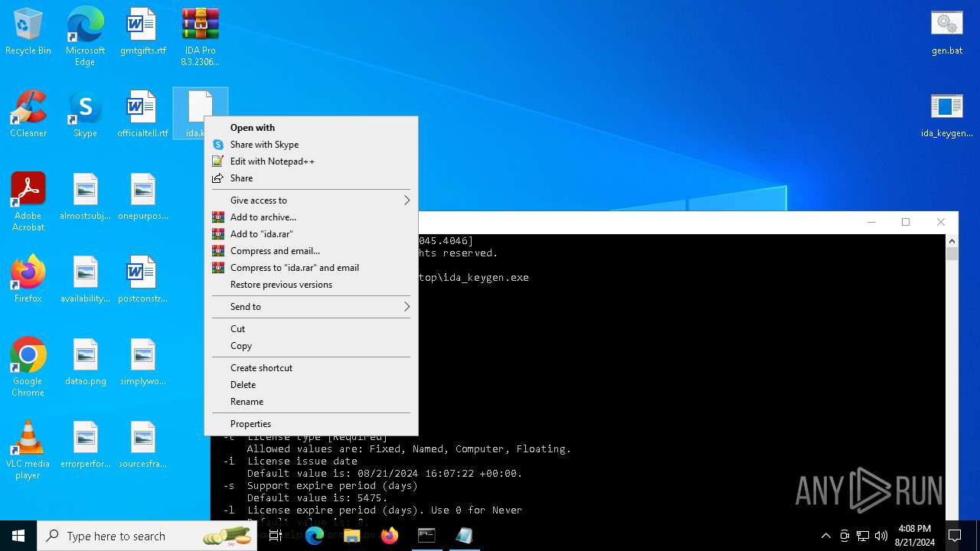Image resolution: width=980 pixels, height=551 pixels.
Task: Choose Compress and email...
Action: coord(311,251)
